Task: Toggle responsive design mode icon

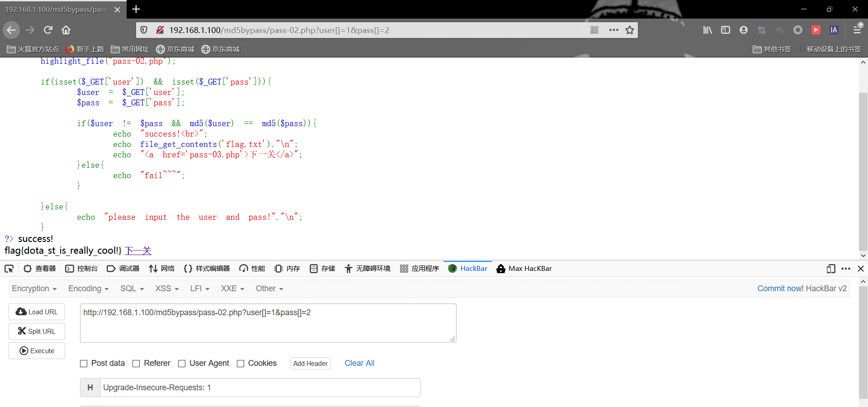Action: pos(831,269)
